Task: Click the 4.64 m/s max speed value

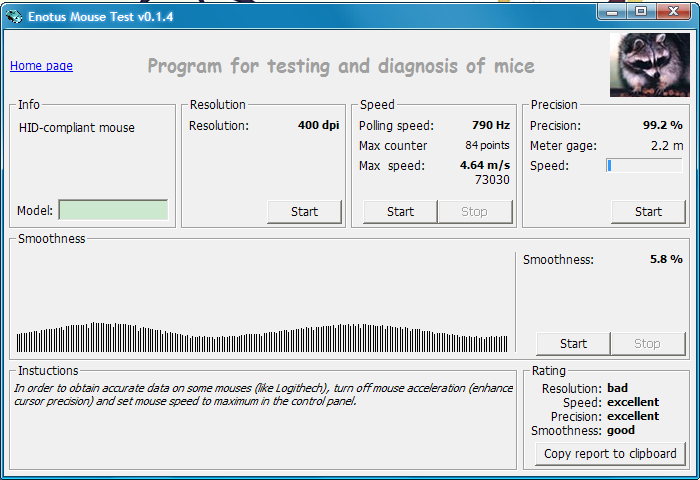Action: pyautogui.click(x=485, y=165)
